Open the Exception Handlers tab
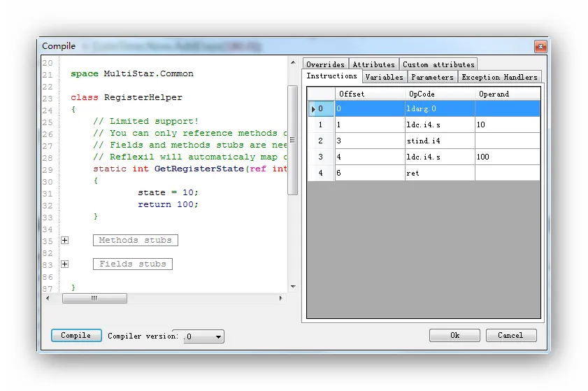The image size is (588, 391). [499, 77]
